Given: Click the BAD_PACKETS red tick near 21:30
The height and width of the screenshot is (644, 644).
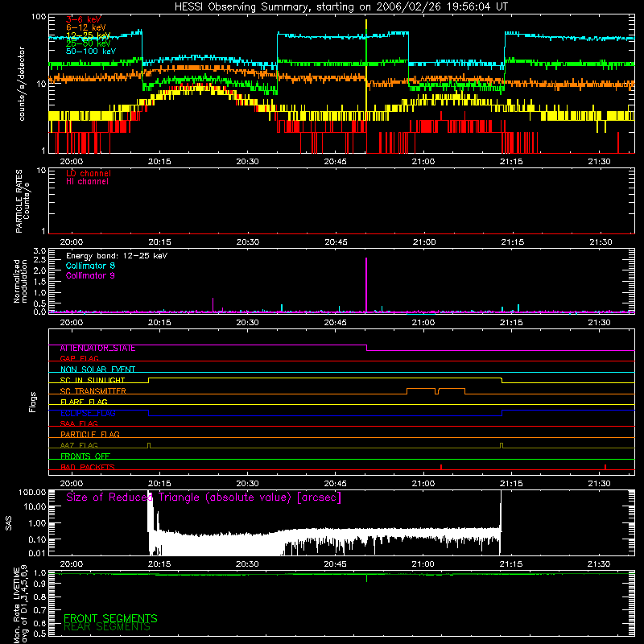Looking at the screenshot, I should point(605,467).
